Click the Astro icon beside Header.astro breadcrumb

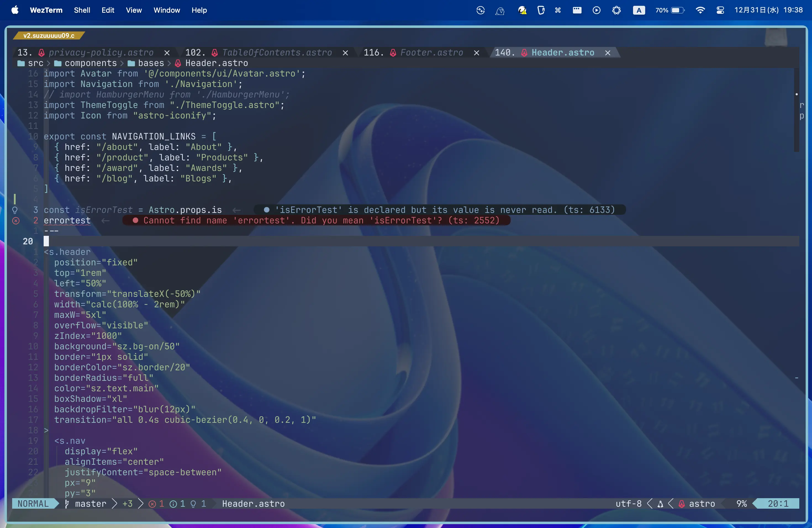178,64
